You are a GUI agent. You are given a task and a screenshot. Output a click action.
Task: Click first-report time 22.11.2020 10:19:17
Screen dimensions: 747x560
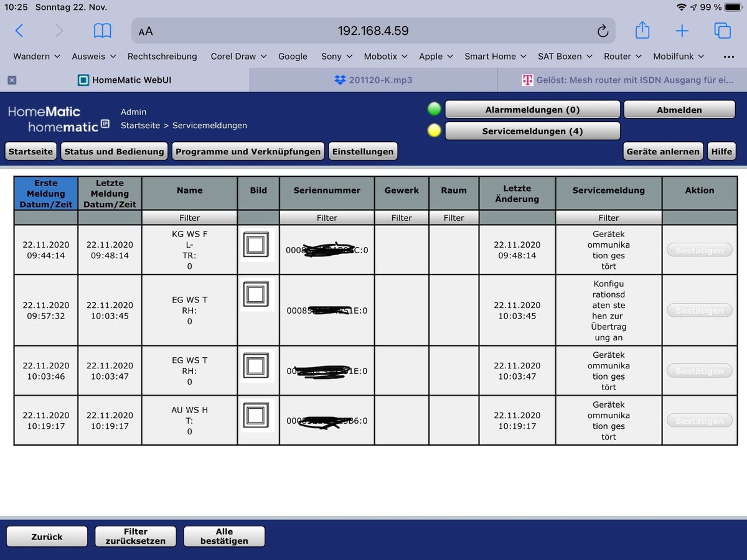point(46,421)
